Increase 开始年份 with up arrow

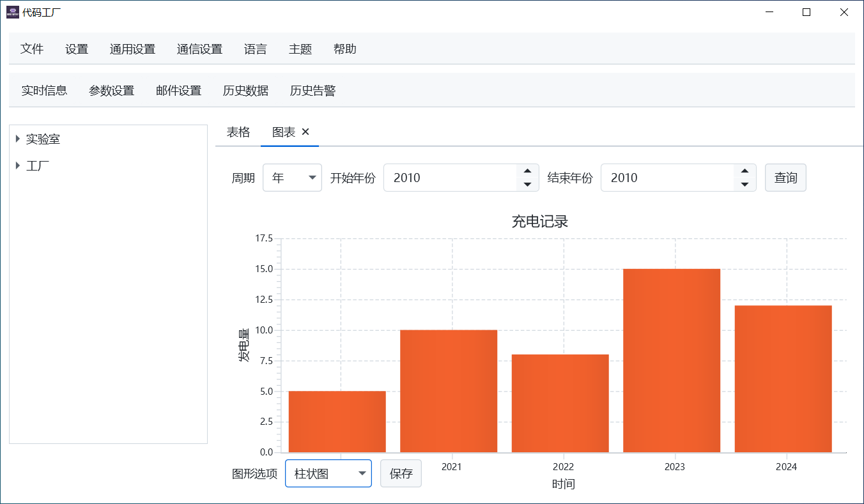pos(527,171)
